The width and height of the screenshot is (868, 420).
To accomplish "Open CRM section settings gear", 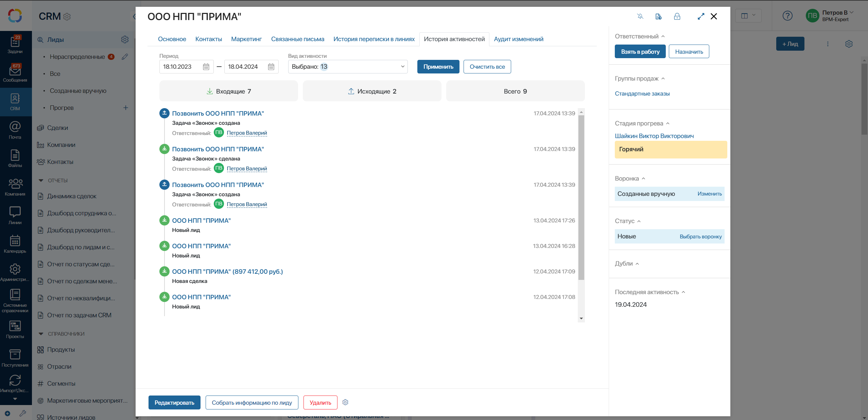I will tap(67, 16).
